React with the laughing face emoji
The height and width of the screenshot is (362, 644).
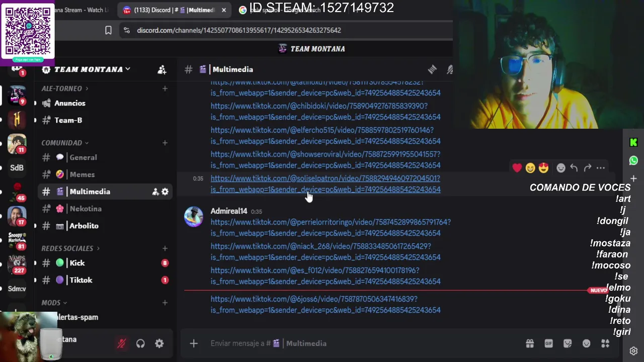530,168
